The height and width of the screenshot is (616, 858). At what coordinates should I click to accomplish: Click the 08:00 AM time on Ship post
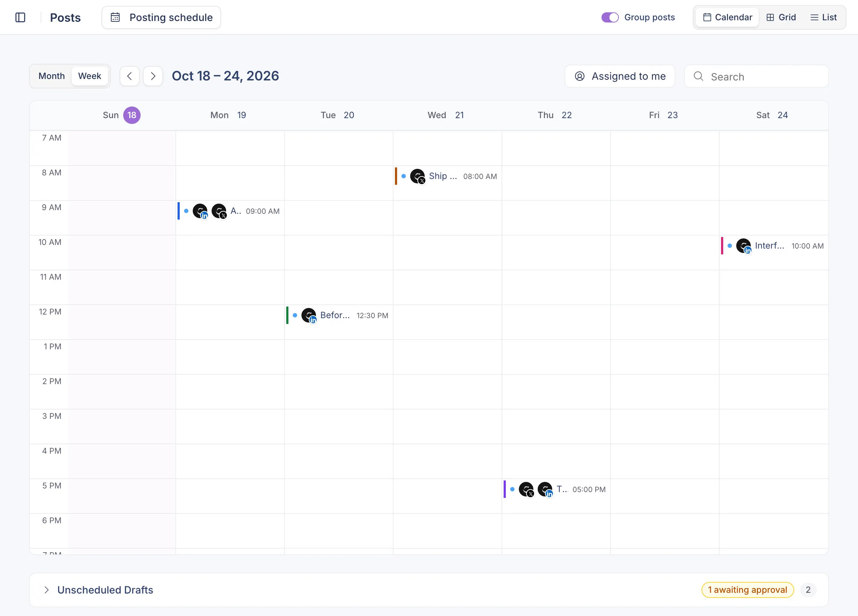coord(480,177)
